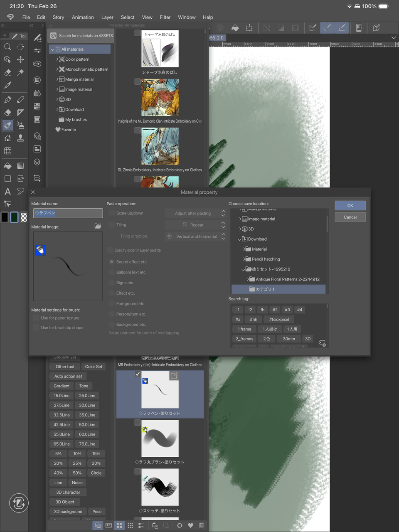399x532 pixels.
Task: Open the quick access round button
Action: [x=19, y=503]
